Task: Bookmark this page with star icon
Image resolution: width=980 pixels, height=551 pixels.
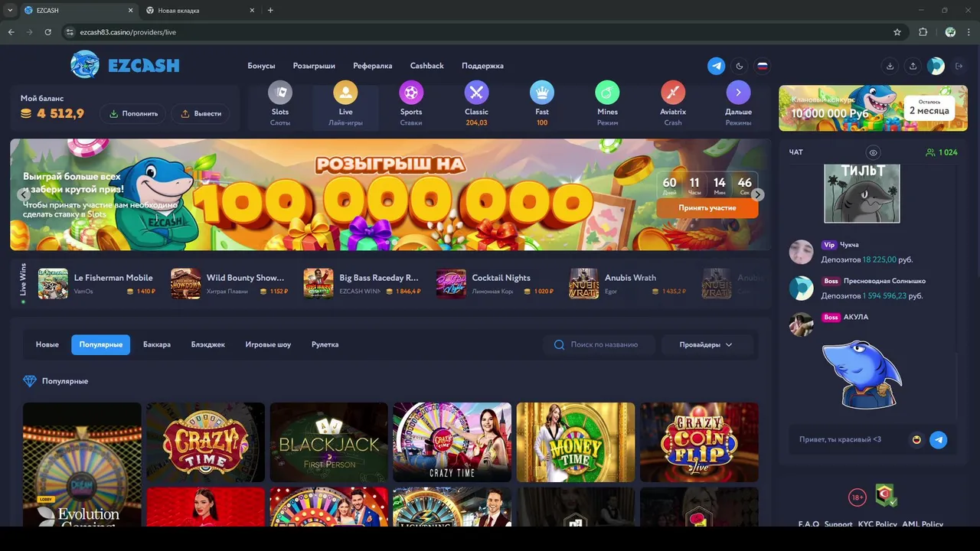Action: click(897, 32)
